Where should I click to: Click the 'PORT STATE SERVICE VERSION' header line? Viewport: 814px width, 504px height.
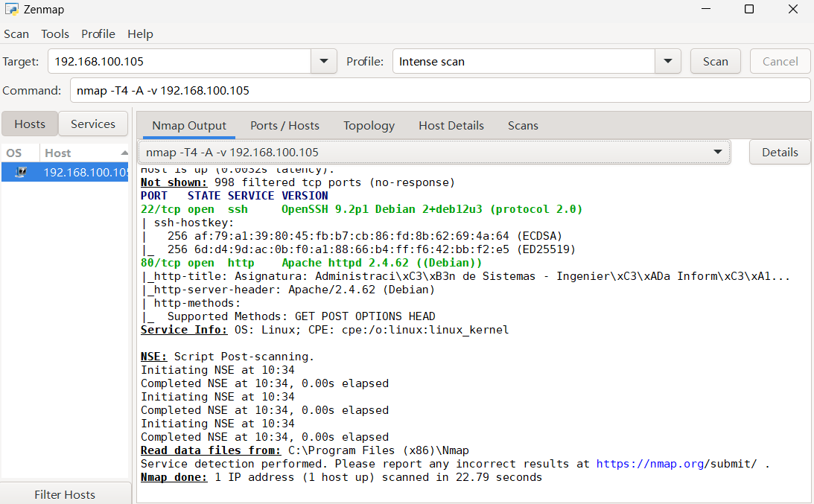(x=234, y=196)
